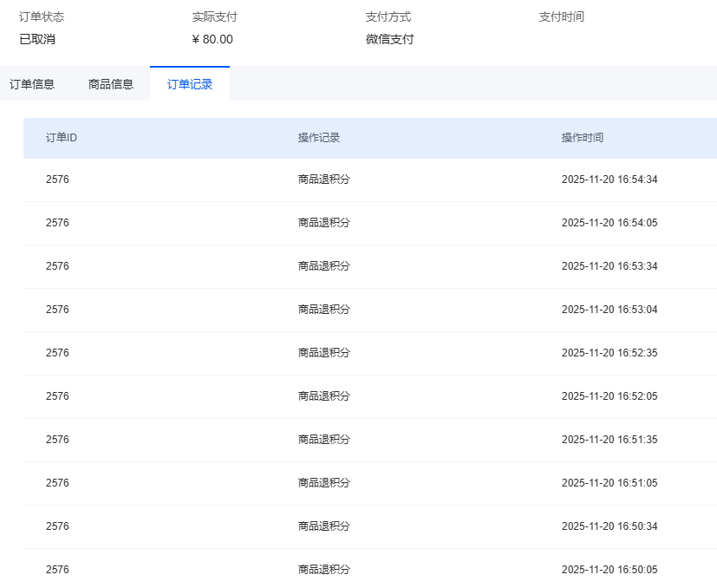Select the timestamp 2025-11-20 16:54:34
This screenshot has width=717, height=588.
pyautogui.click(x=609, y=180)
